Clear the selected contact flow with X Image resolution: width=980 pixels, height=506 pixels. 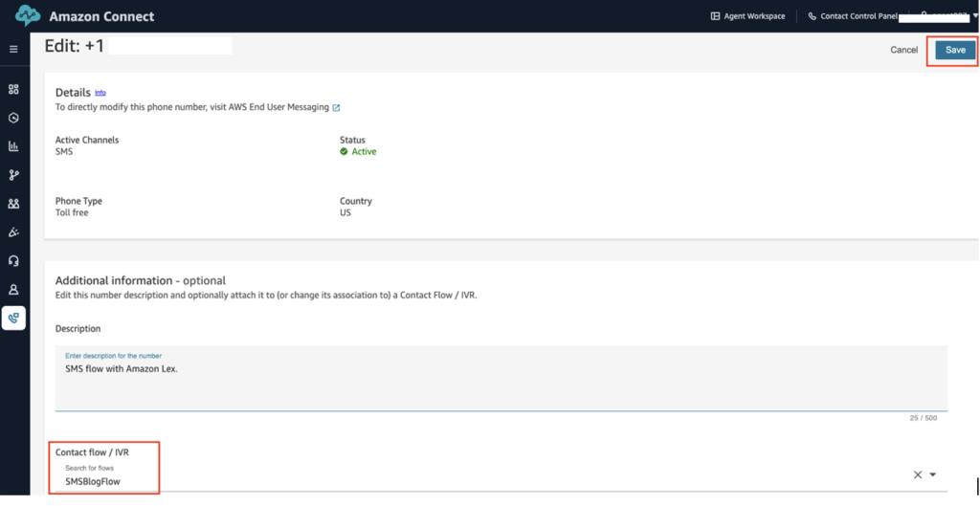(918, 474)
